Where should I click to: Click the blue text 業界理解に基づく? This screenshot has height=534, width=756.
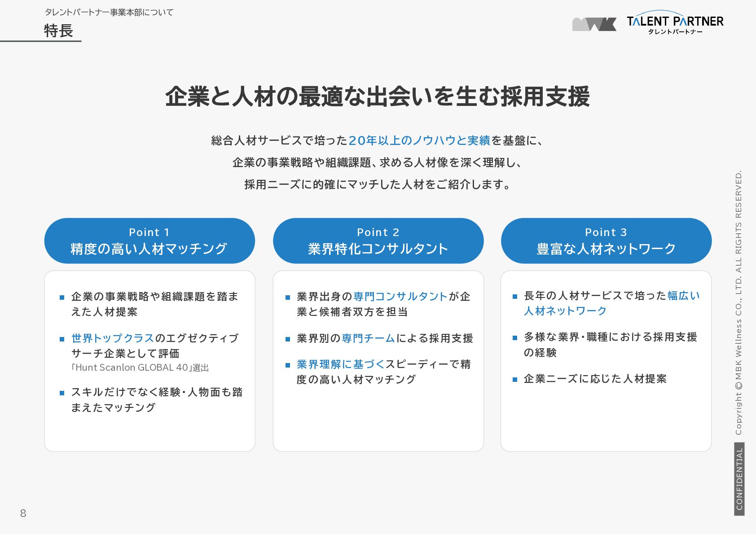(341, 364)
